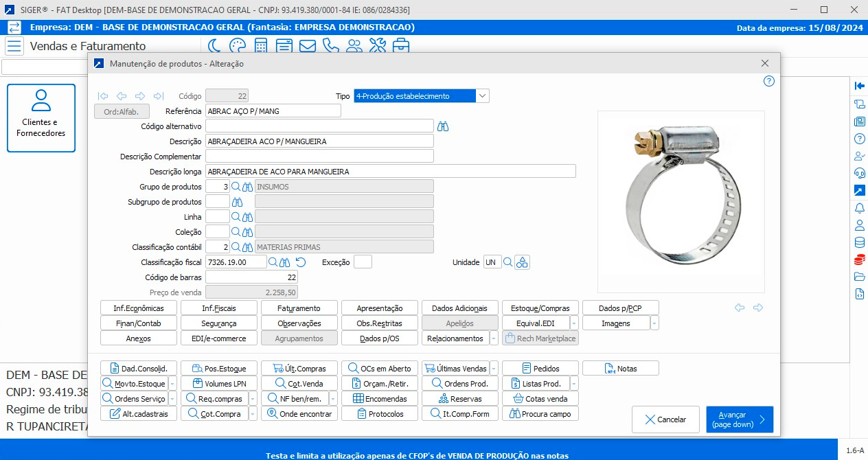This screenshot has width=868, height=460.
Task: Click the envelope mail icon
Action: (x=308, y=46)
